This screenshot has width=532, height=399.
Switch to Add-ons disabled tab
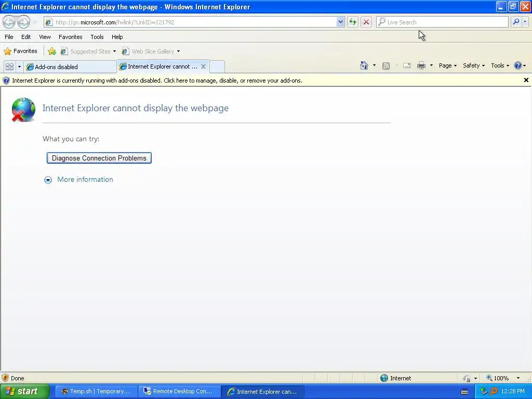[x=70, y=67]
